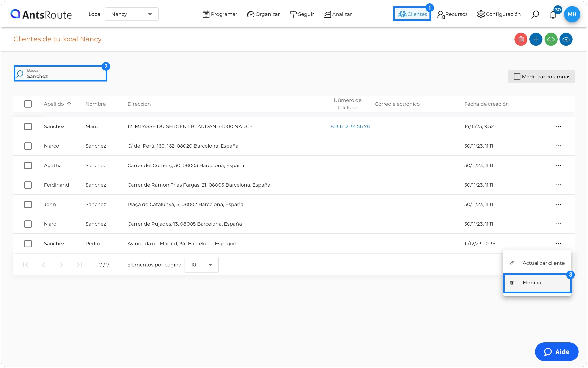Go to previous page of results

(x=43, y=265)
